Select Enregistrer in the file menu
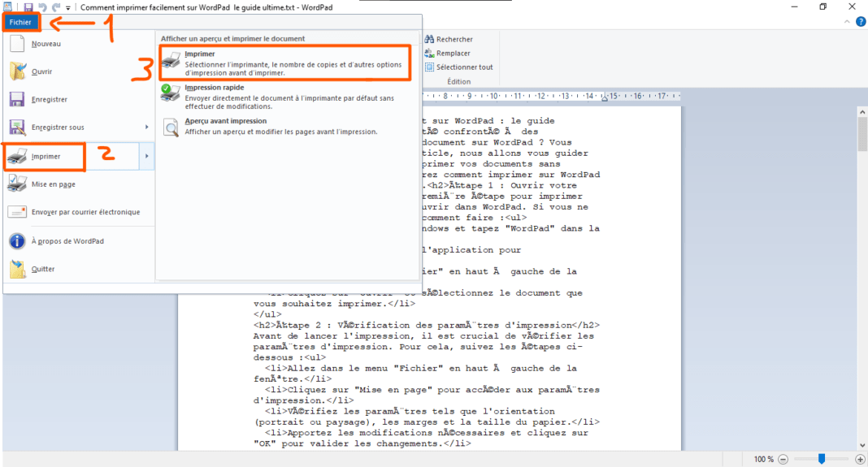The width and height of the screenshot is (868, 467). pos(79,99)
